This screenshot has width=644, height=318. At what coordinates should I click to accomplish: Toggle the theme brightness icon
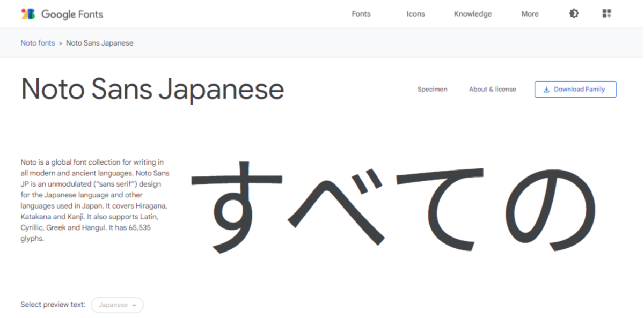pyautogui.click(x=574, y=14)
